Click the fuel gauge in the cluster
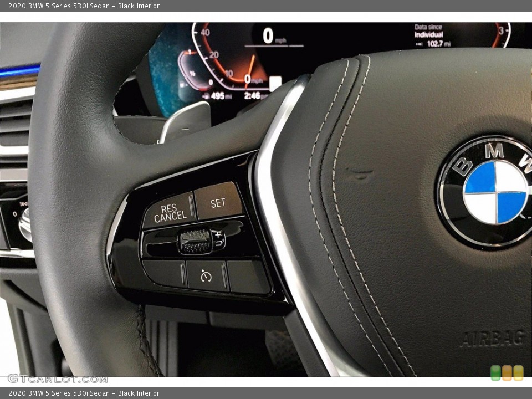 click(195, 71)
